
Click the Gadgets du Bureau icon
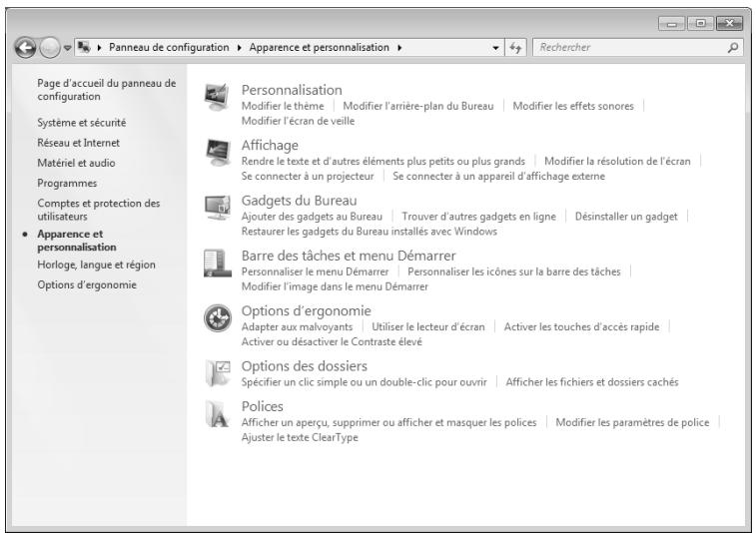tap(217, 208)
